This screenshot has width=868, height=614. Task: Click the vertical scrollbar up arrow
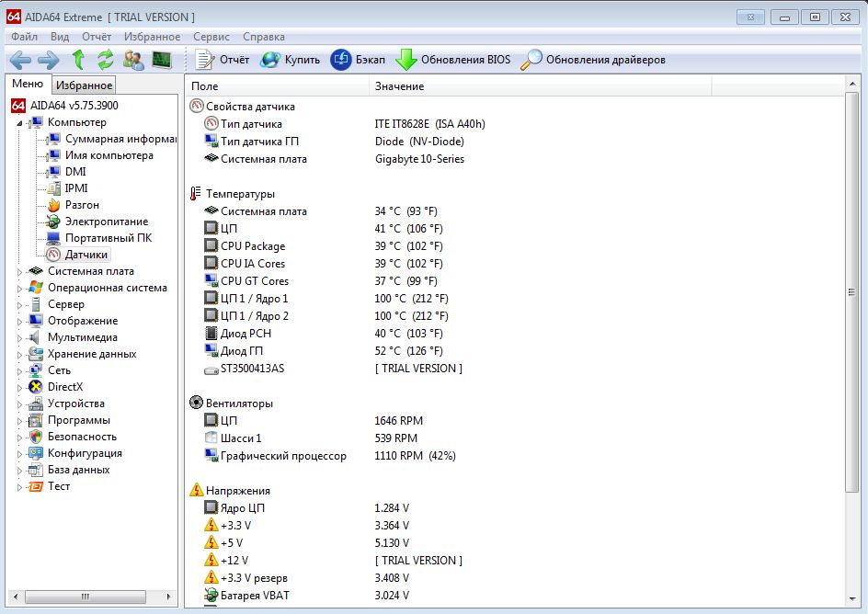pyautogui.click(x=851, y=84)
